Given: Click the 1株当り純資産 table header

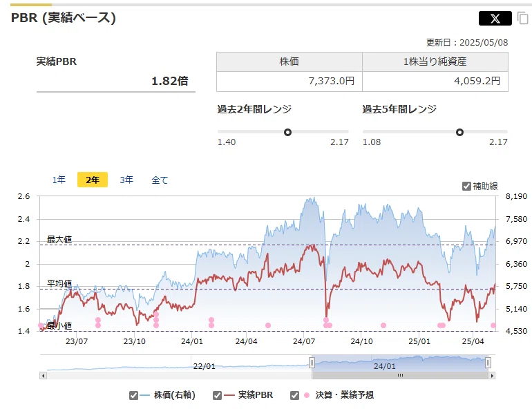Looking at the screenshot, I should coord(435,61).
